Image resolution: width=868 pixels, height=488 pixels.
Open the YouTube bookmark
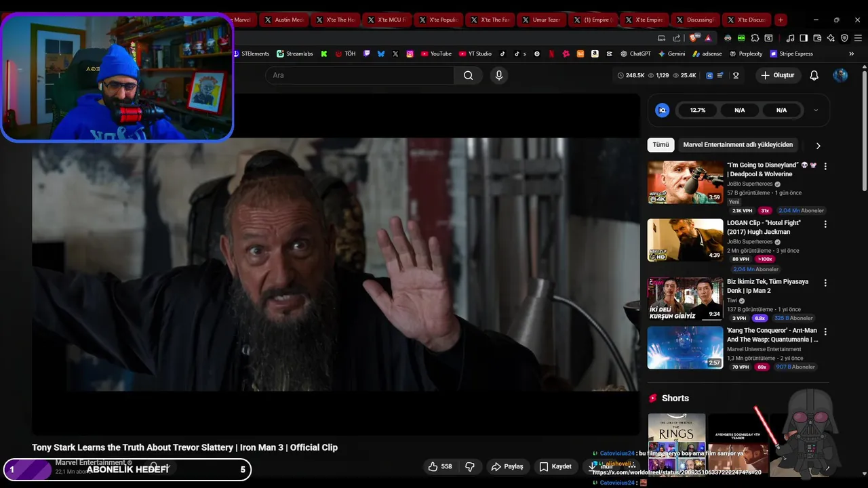click(x=436, y=54)
